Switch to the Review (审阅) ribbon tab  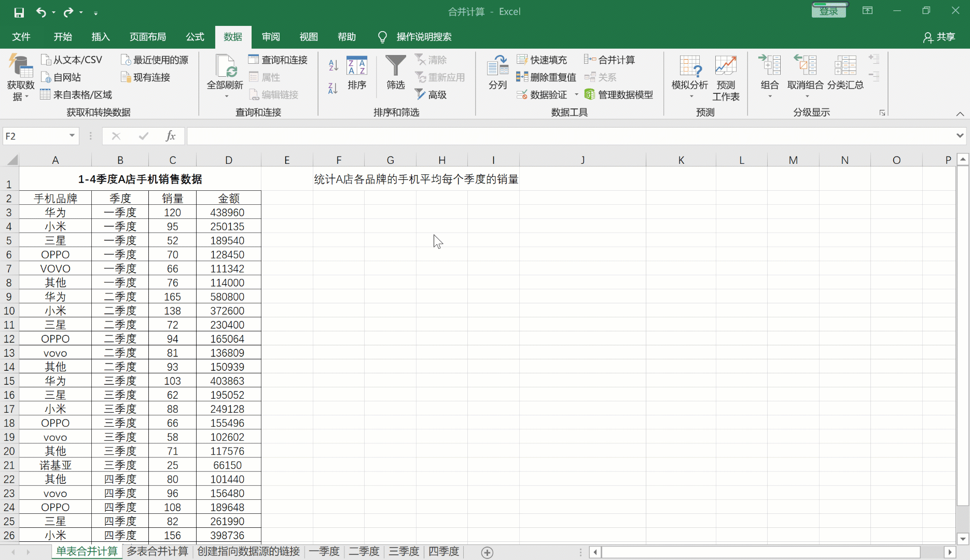[271, 37]
